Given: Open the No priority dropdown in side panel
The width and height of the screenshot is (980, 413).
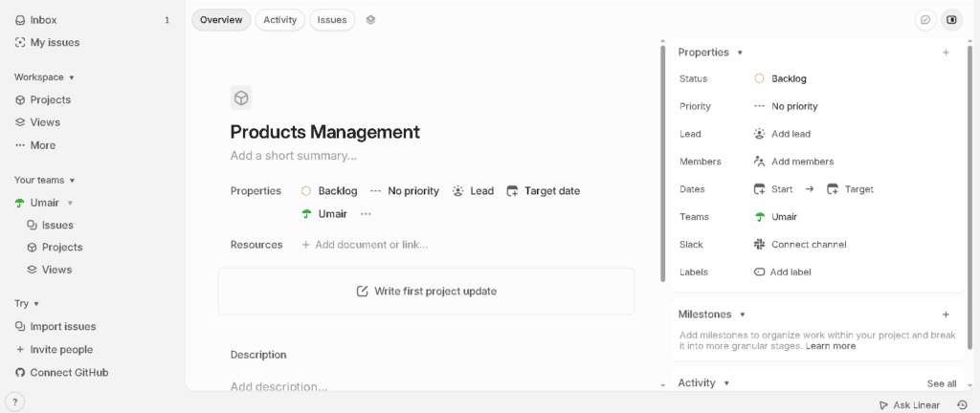Looking at the screenshot, I should [787, 106].
